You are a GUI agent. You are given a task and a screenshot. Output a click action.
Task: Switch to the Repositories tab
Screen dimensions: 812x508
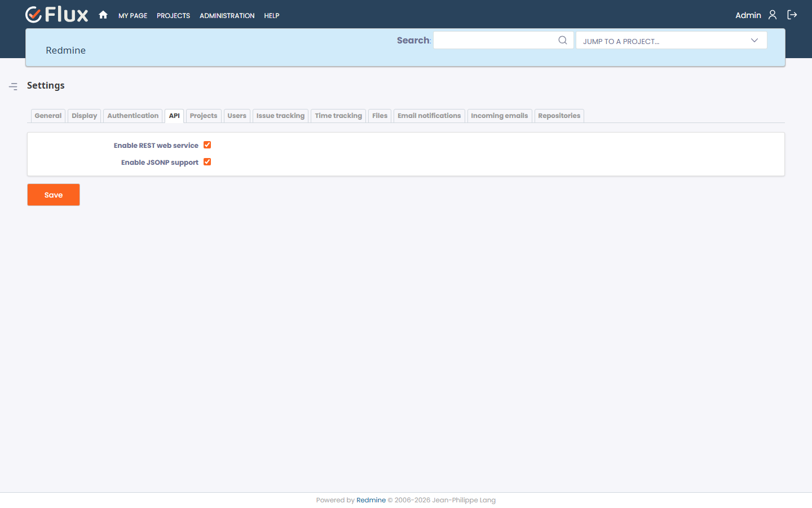[559, 116]
